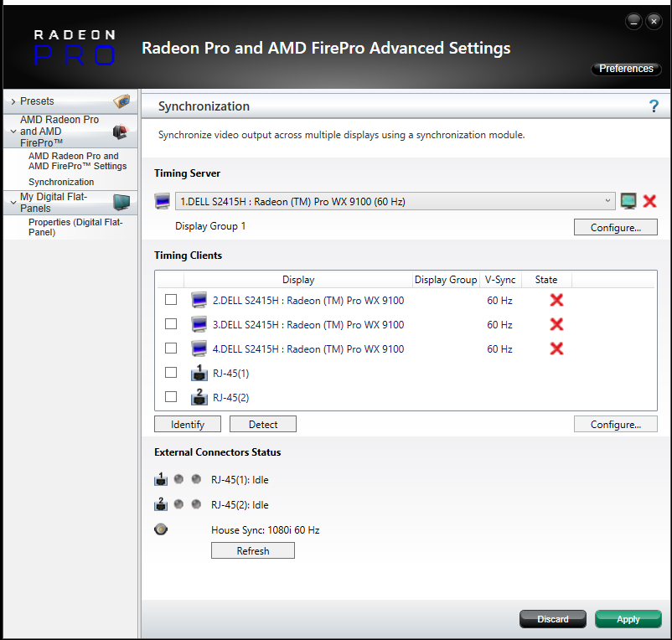The image size is (672, 640).
Task: Refresh the external connectors status
Action: [x=253, y=550]
